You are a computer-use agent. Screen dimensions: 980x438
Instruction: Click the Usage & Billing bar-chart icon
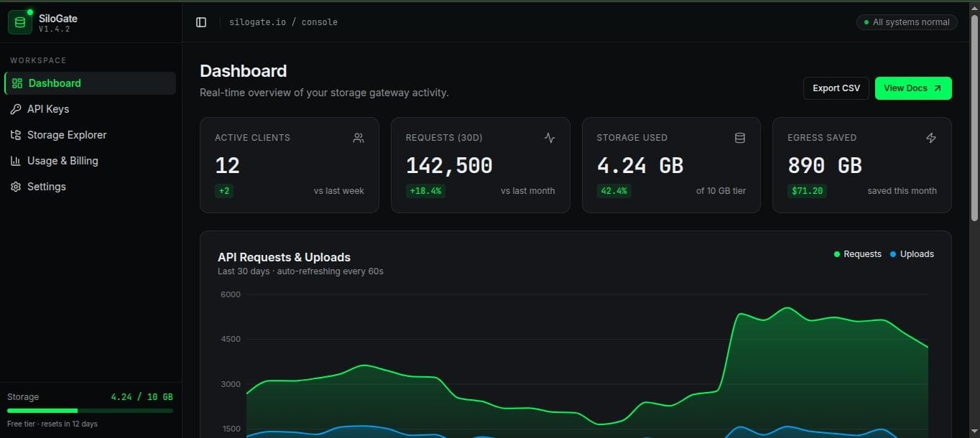15,161
